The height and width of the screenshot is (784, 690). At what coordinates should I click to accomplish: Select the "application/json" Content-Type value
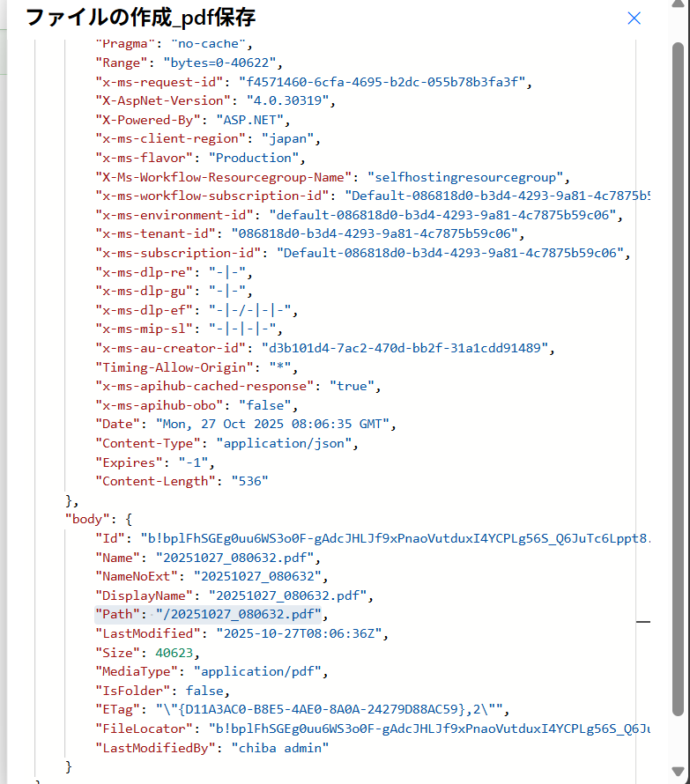286,443
